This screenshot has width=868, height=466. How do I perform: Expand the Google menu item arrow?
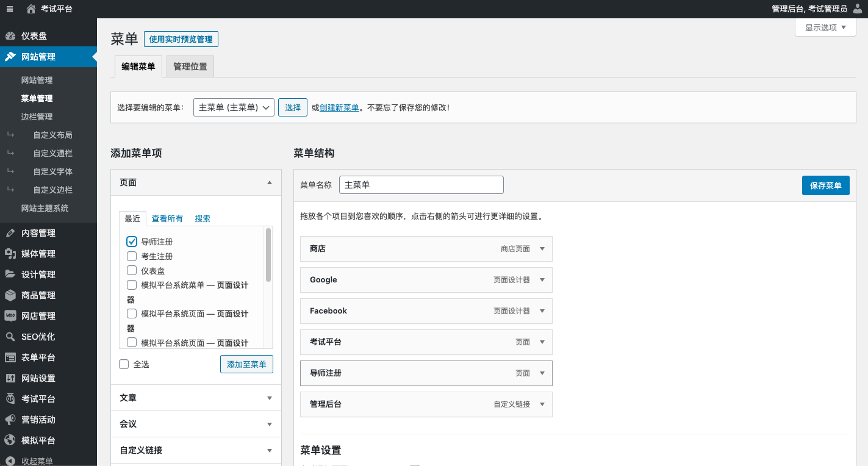pos(542,280)
